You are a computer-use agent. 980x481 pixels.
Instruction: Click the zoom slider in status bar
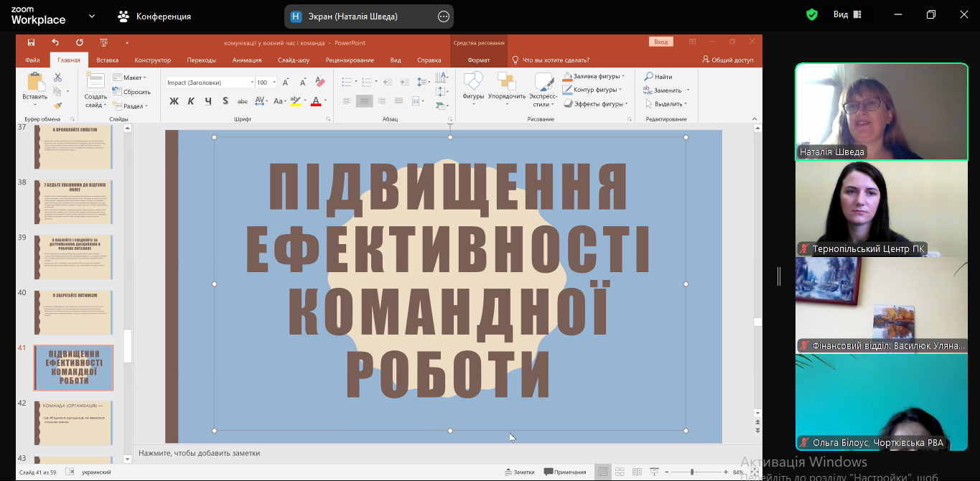[692, 472]
